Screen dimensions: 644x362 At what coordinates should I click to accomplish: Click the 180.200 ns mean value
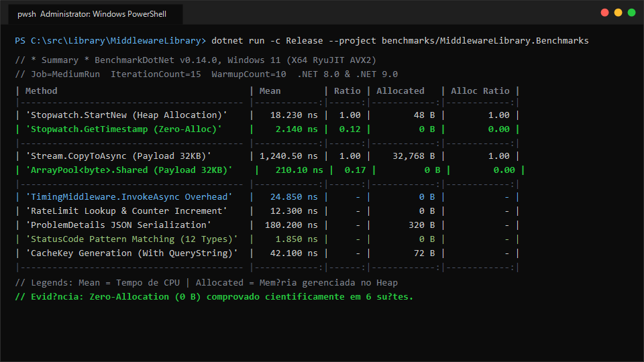(291, 225)
